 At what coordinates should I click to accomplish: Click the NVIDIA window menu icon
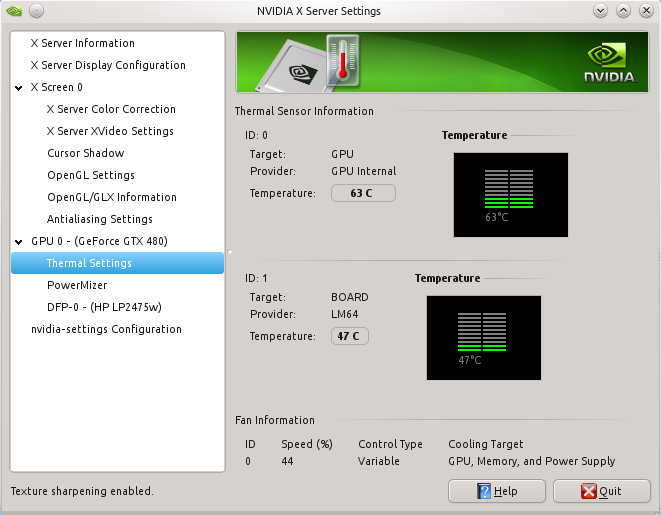click(x=14, y=11)
